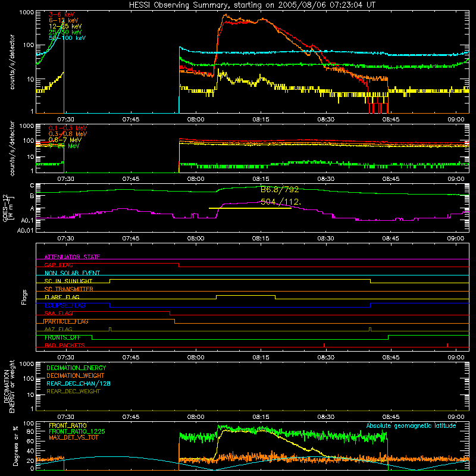Click the Degrees or % axis title

pyautogui.click(x=15, y=446)
